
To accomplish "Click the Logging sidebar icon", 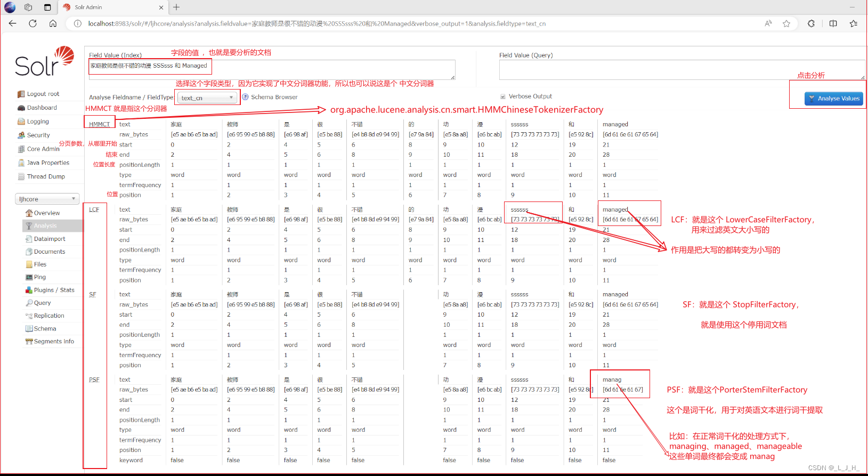I will point(21,122).
